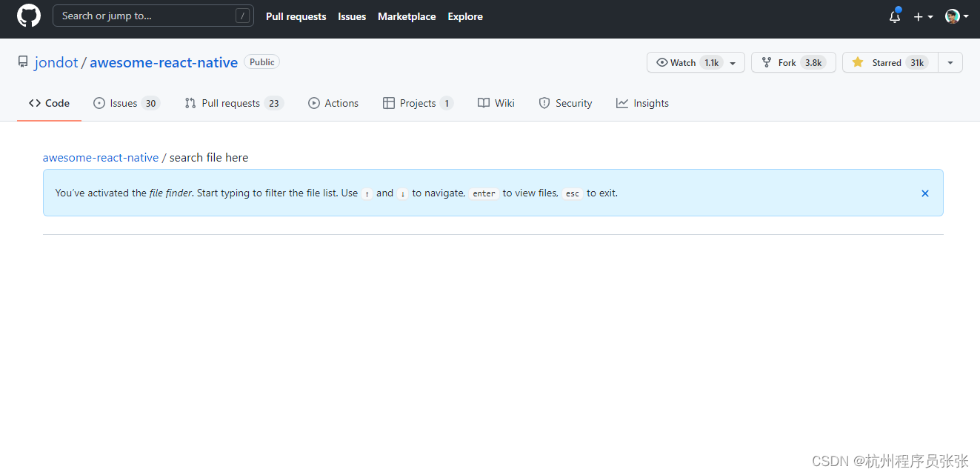Click the slash shortcut hint in search
This screenshot has height=475, width=980.
[242, 16]
